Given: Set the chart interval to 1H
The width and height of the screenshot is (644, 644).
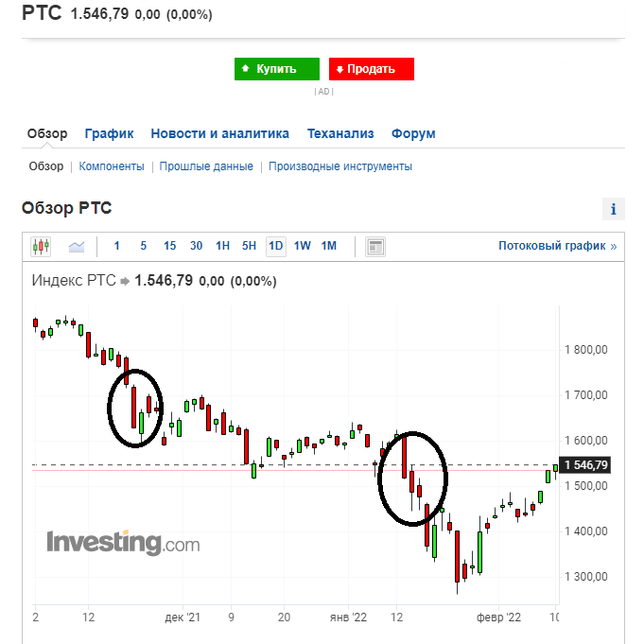Looking at the screenshot, I should 222,246.
